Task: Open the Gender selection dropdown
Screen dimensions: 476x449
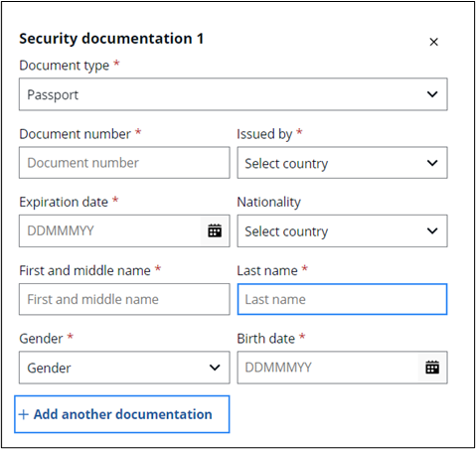Action: click(x=124, y=368)
